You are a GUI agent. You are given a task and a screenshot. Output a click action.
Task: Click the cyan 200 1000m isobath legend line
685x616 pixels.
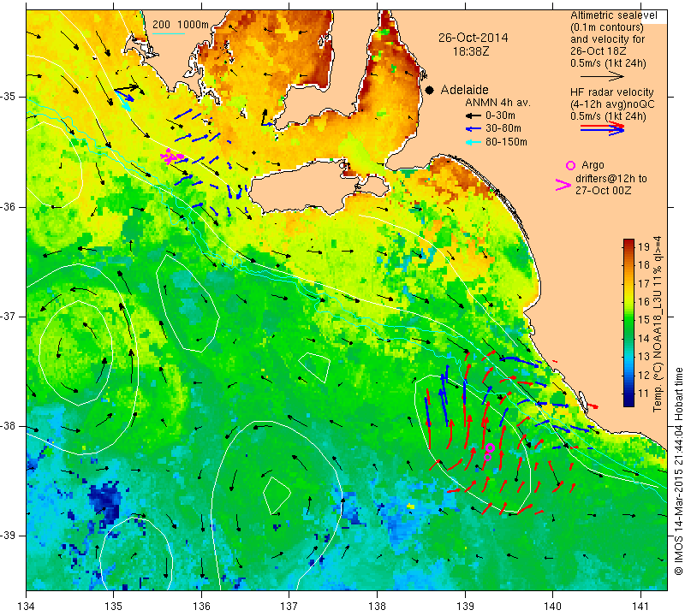coord(169,33)
